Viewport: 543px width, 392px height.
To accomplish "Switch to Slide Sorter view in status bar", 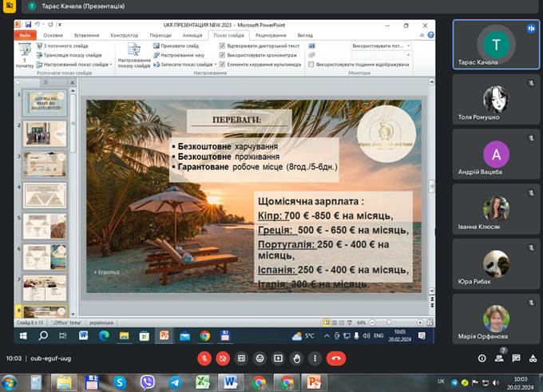I will (x=334, y=323).
